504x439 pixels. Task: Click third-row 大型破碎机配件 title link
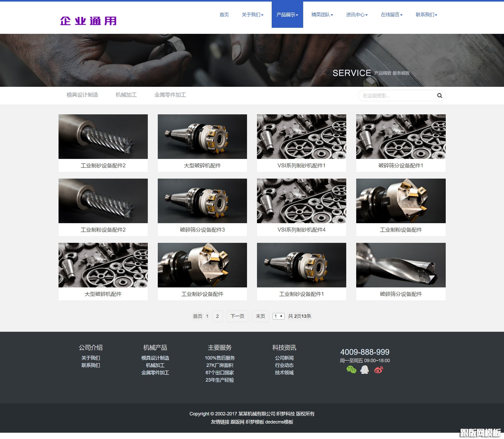coord(103,294)
